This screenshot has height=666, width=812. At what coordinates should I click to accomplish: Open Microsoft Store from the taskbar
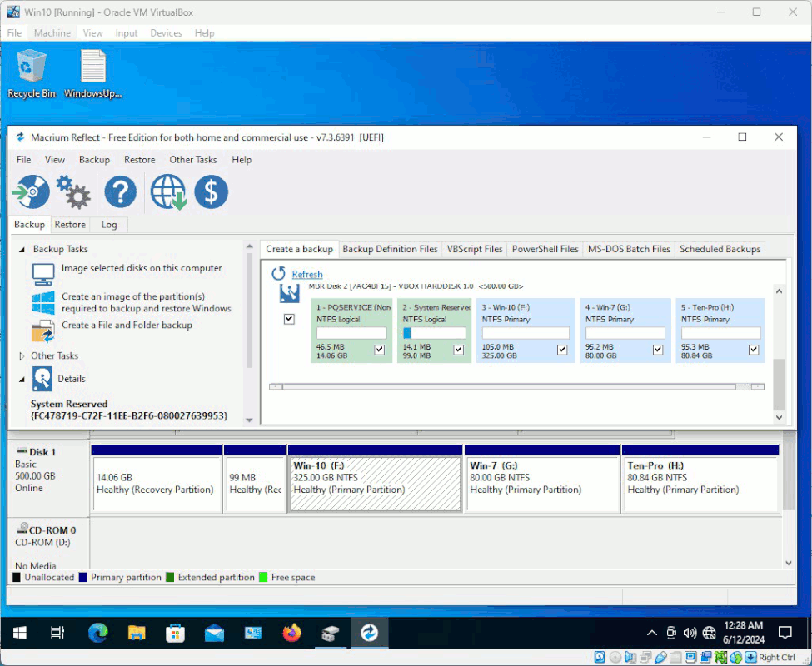pos(176,633)
